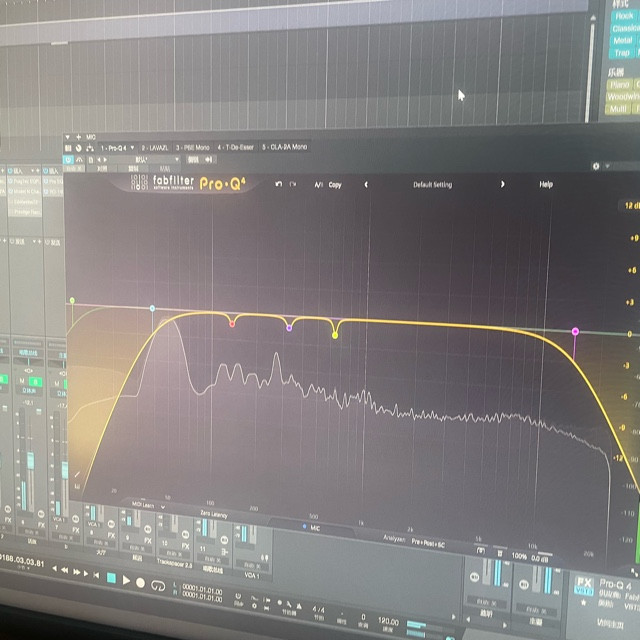Image resolution: width=640 pixels, height=640 pixels.
Task: Click the routing icon beside plugin tabs
Action: click(89, 148)
